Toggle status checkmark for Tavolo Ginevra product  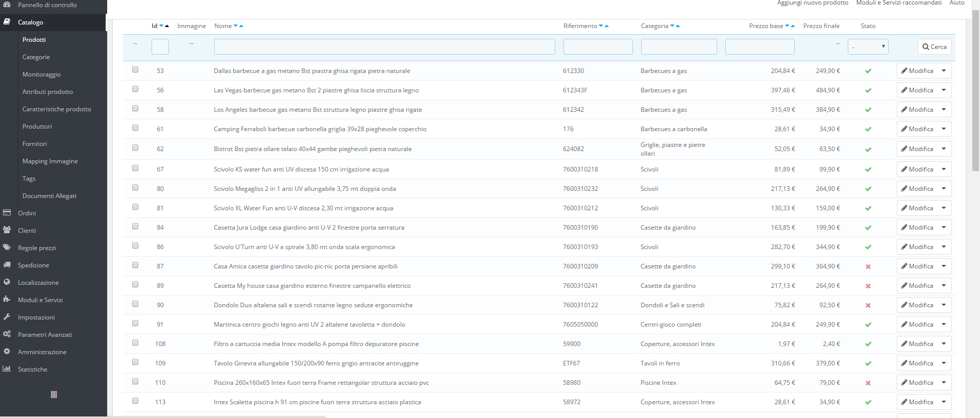(x=868, y=363)
